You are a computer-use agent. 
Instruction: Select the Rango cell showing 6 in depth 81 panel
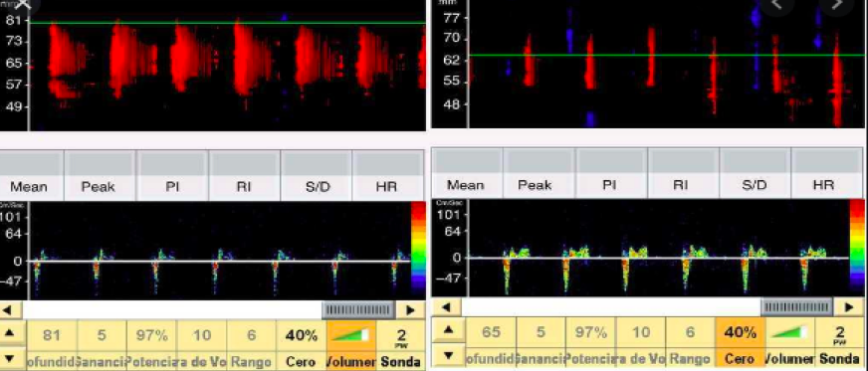coord(252,345)
